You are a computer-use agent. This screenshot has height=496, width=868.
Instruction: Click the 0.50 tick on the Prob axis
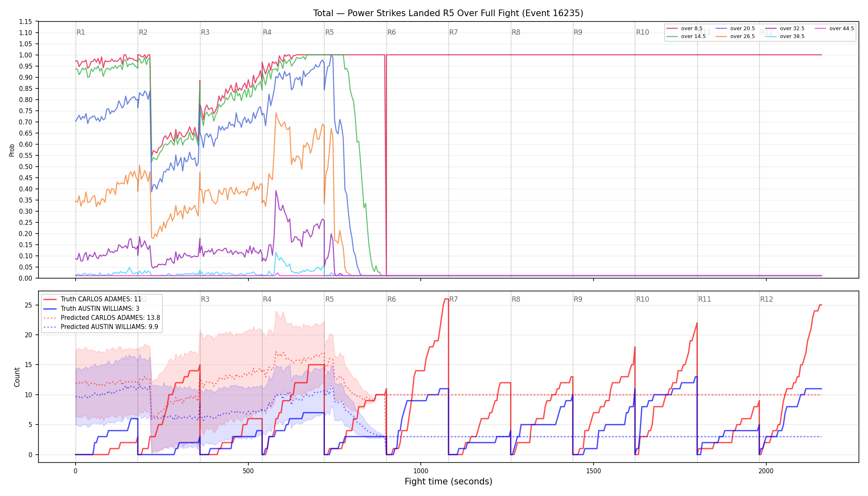[x=26, y=167]
